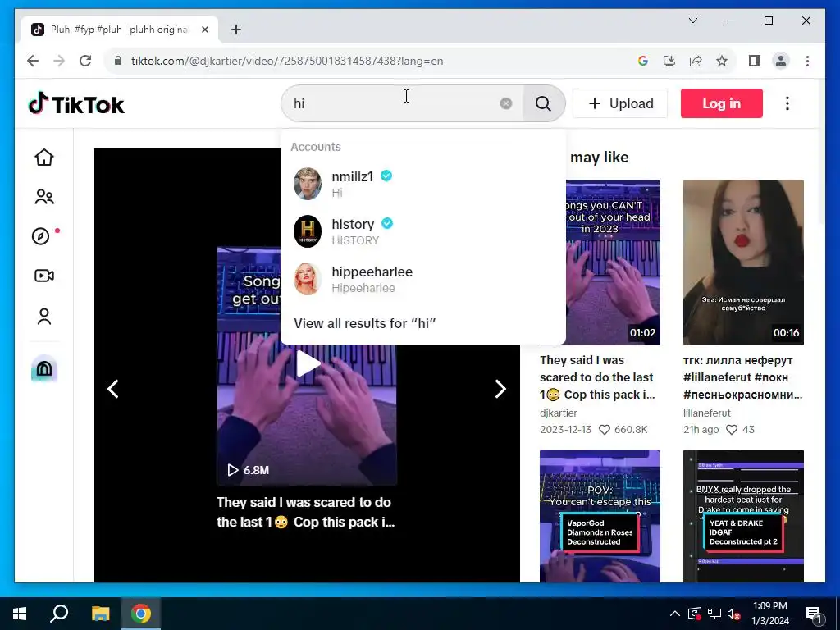Open Windows Start menu
This screenshot has width=840, height=630.
(x=20, y=614)
